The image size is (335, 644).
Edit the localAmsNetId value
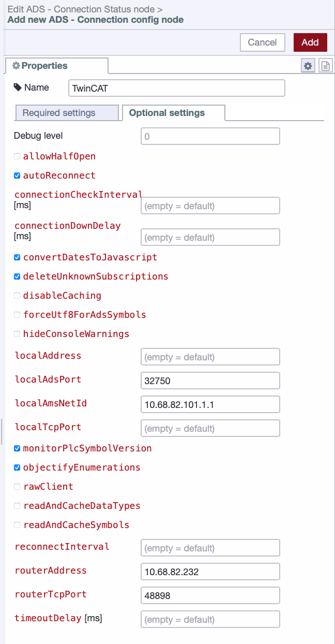click(210, 404)
